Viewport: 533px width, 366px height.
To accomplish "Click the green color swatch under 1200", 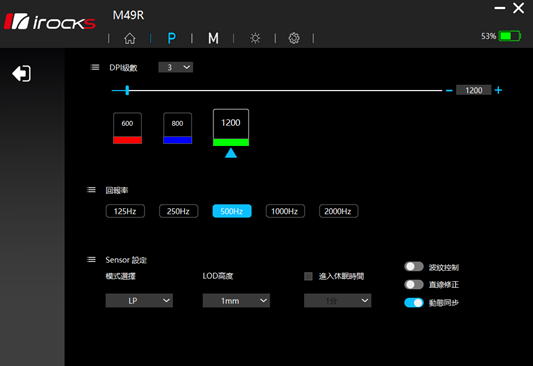I will tap(231, 142).
